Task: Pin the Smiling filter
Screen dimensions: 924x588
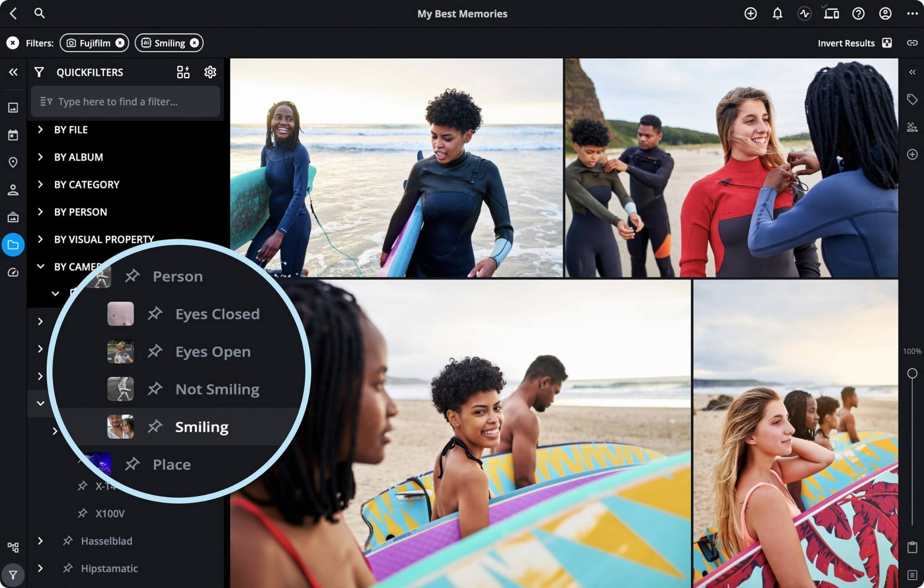Action: [x=155, y=426]
